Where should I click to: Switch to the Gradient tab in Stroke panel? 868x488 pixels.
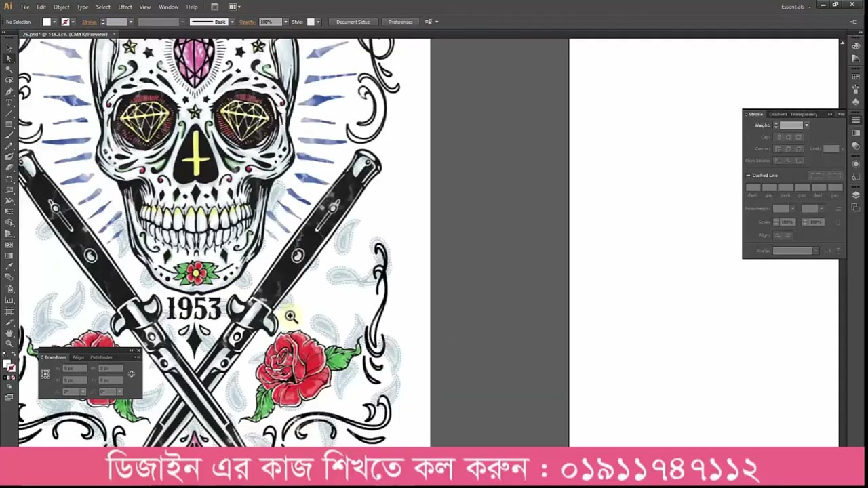click(x=777, y=114)
